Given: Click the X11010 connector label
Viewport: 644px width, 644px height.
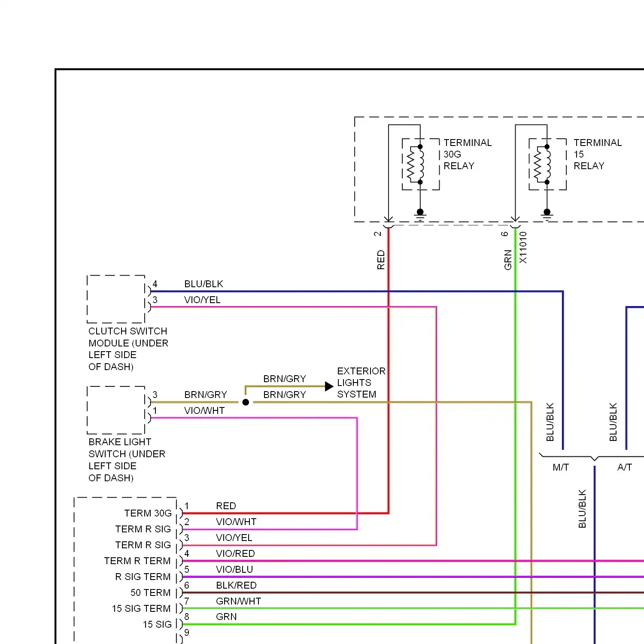Looking at the screenshot, I should 522,248.
